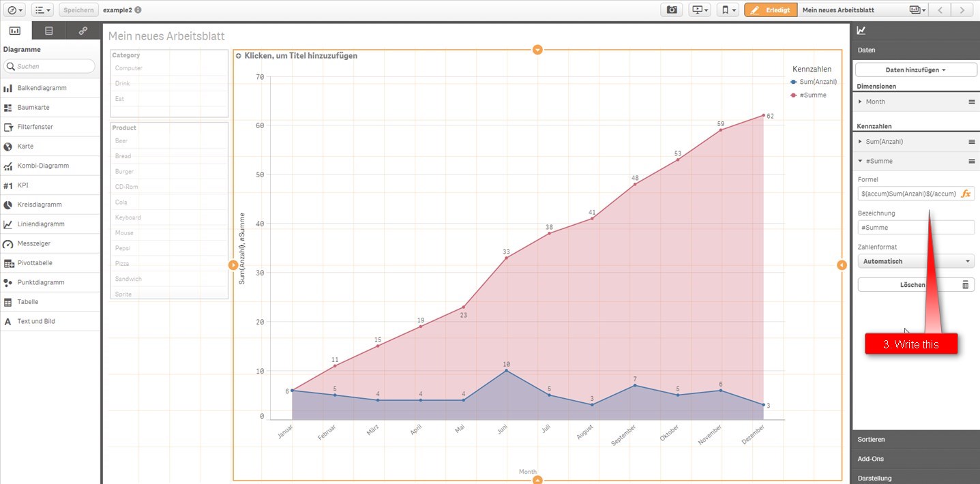Click the sheet title Mein neues Arbeitsblatt

(x=166, y=36)
